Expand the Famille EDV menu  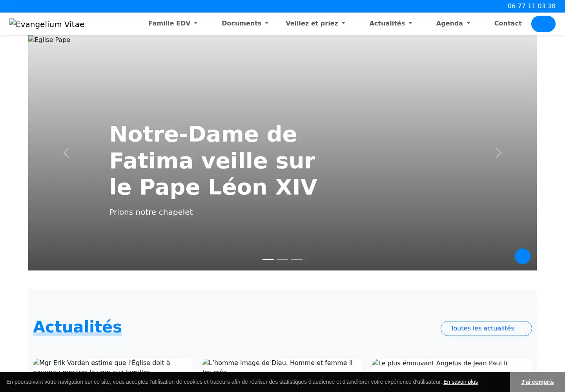(173, 24)
